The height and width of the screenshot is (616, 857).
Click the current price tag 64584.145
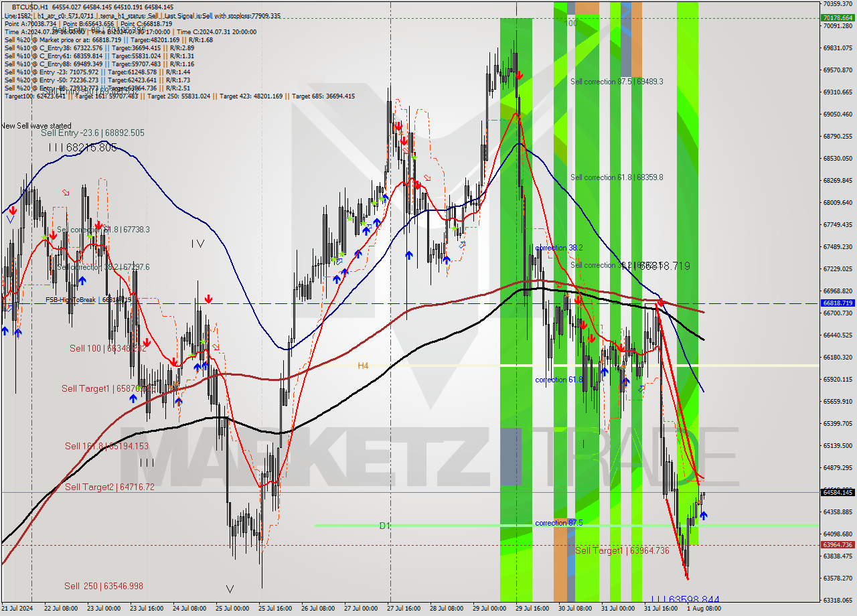click(x=837, y=492)
